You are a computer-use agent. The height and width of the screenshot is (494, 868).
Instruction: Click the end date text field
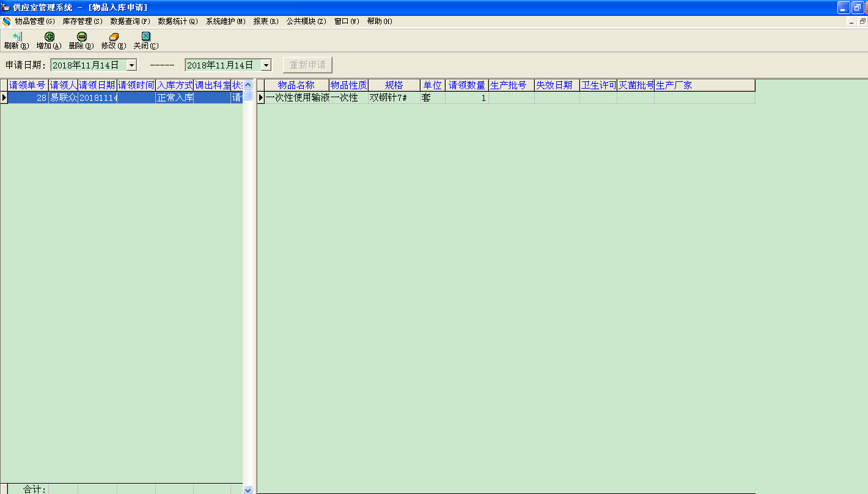(223, 65)
